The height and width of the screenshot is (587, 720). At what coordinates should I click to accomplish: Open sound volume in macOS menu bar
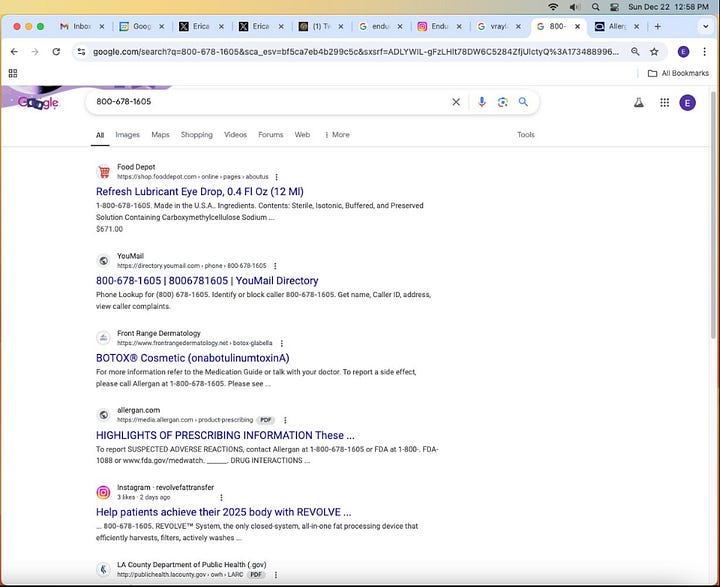click(574, 7)
